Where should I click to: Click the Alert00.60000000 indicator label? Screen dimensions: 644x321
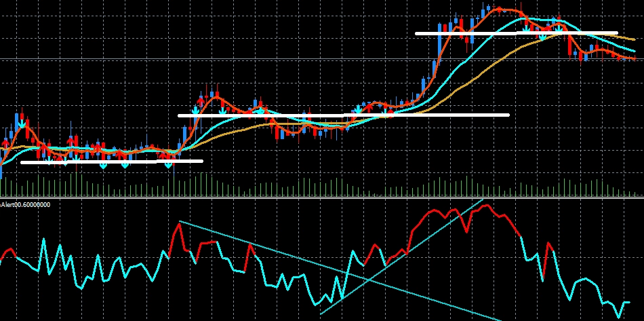coord(25,204)
